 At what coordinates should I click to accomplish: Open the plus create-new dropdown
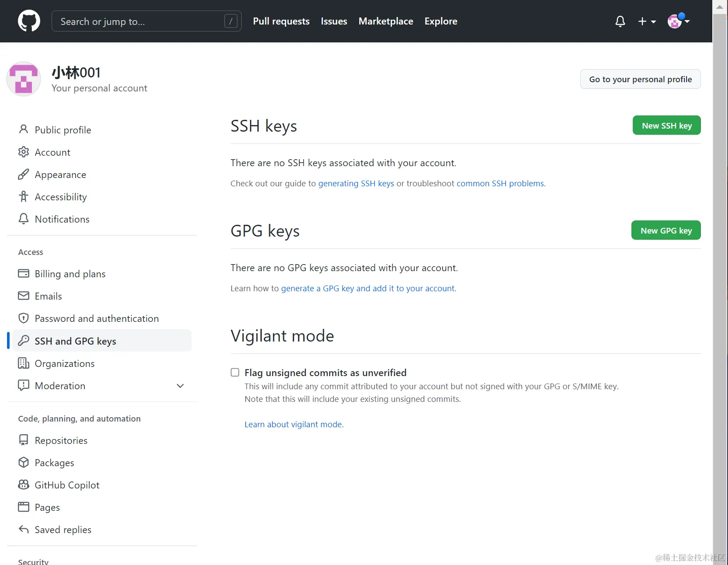[x=647, y=21]
